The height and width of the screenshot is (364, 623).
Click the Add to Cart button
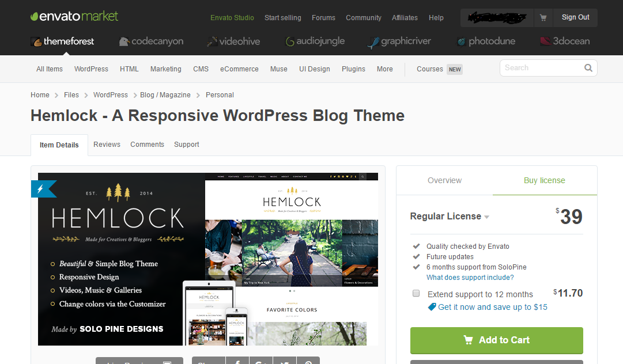pyautogui.click(x=496, y=340)
